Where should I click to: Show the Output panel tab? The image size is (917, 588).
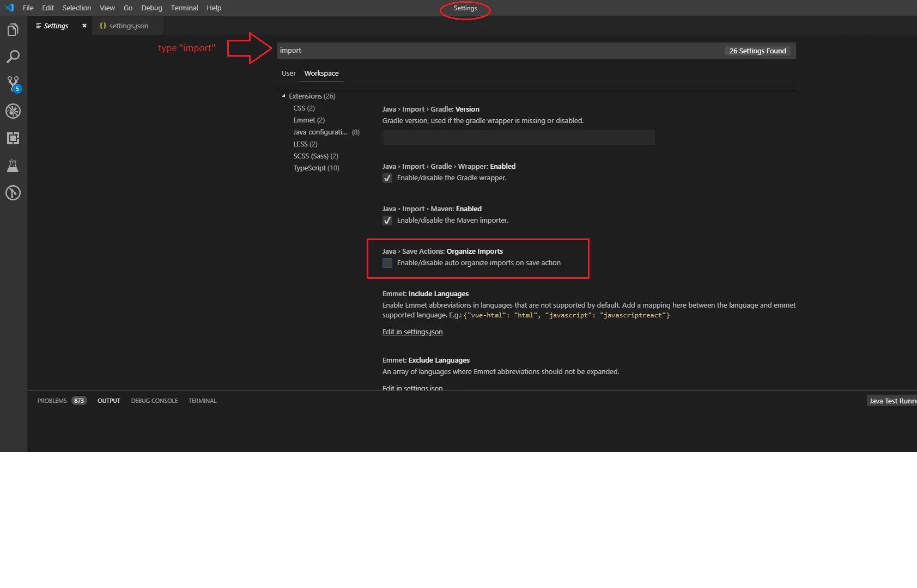coord(109,401)
